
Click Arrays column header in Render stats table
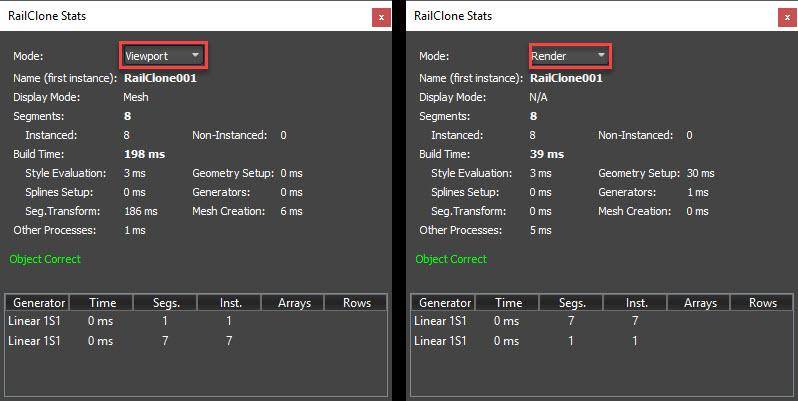[x=699, y=303]
